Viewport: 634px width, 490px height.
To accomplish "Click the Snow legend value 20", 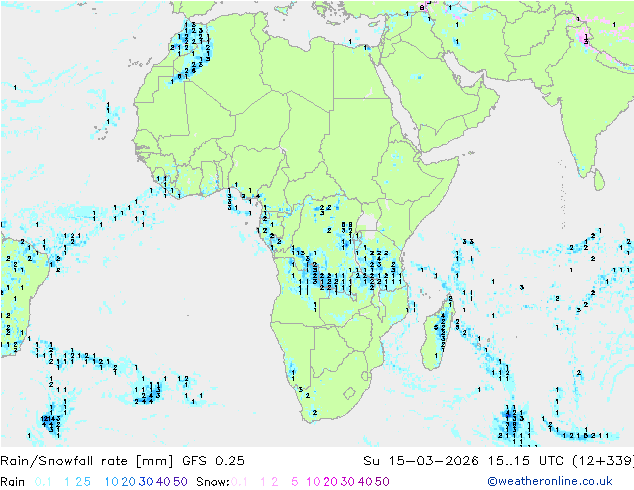I will tap(331, 482).
